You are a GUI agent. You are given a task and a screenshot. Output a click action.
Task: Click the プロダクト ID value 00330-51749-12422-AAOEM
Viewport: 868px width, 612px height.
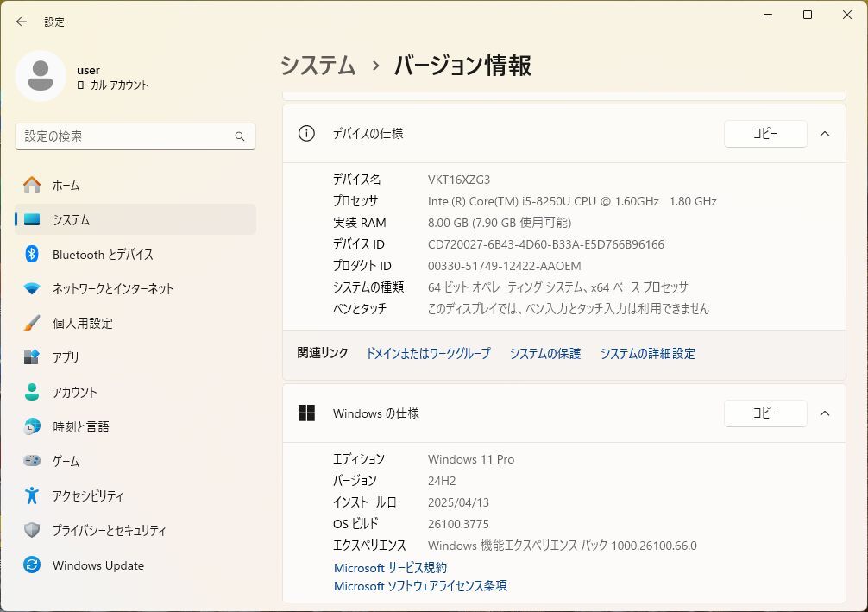504,266
